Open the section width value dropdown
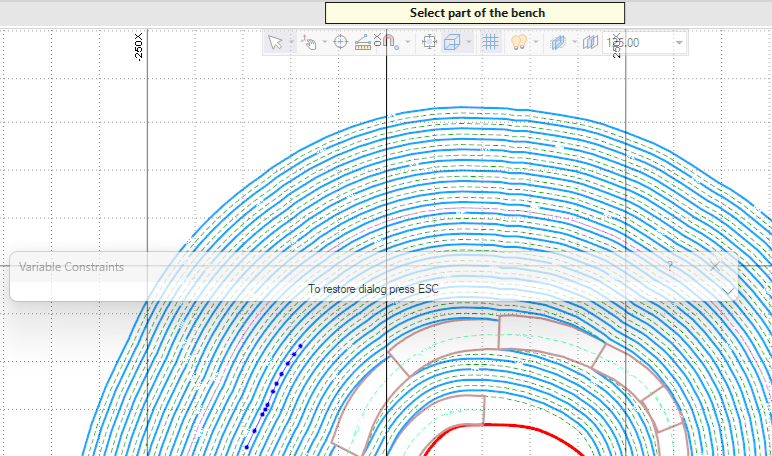Screen dimensions: 772x456 pos(679,43)
